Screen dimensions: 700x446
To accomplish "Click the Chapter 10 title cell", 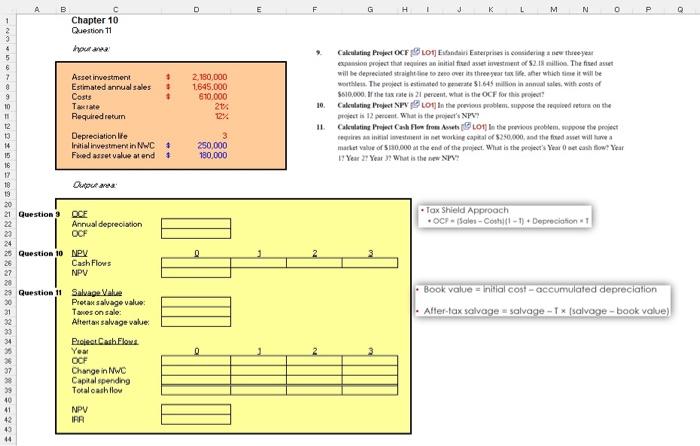I will 95,20.
